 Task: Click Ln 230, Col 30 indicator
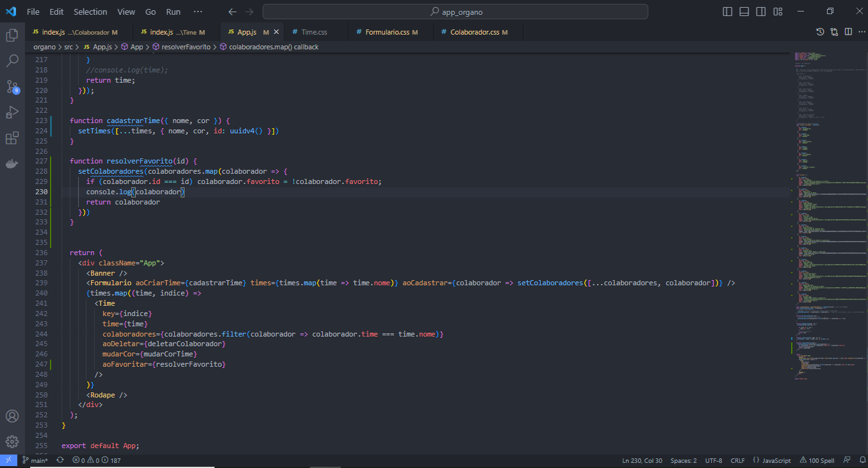click(642, 460)
